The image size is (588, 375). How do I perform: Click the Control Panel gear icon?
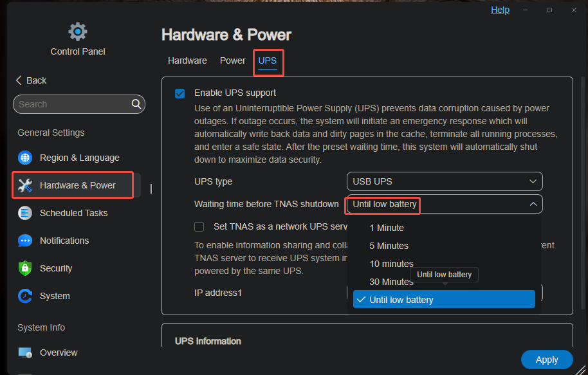[78, 32]
